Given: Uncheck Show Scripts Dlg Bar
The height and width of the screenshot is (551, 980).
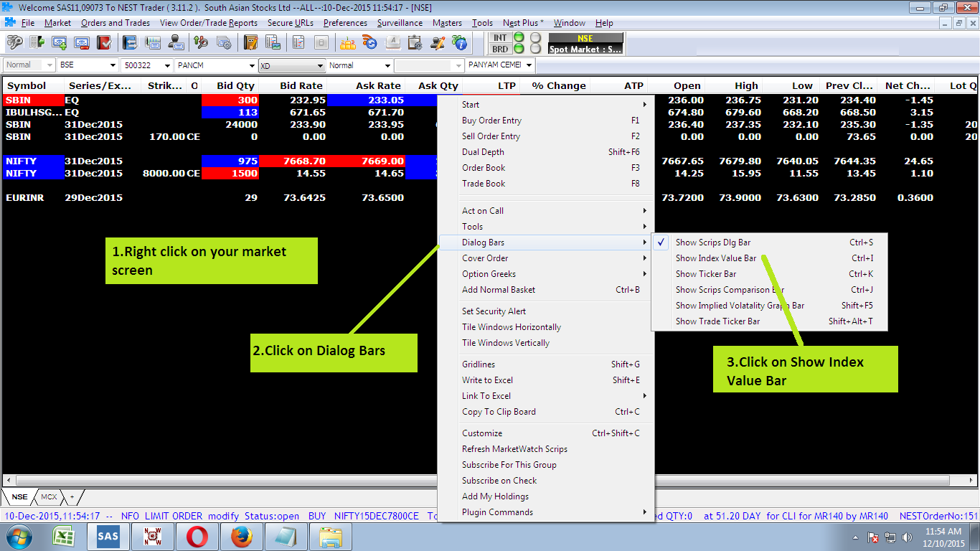Looking at the screenshot, I should click(x=770, y=242).
